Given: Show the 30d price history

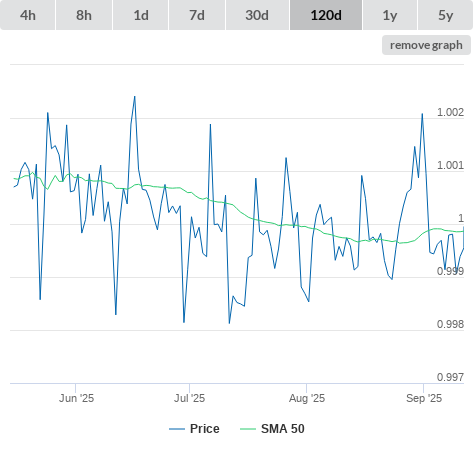Looking at the screenshot, I should coord(257,15).
